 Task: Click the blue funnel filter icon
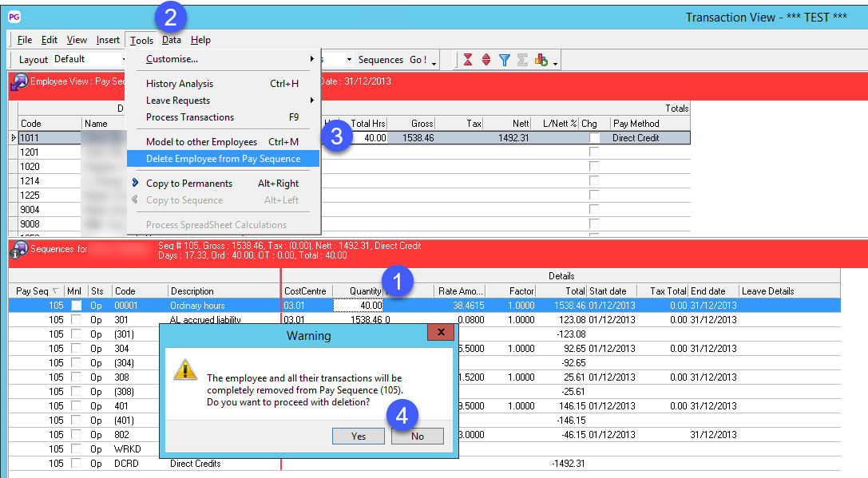(x=505, y=60)
